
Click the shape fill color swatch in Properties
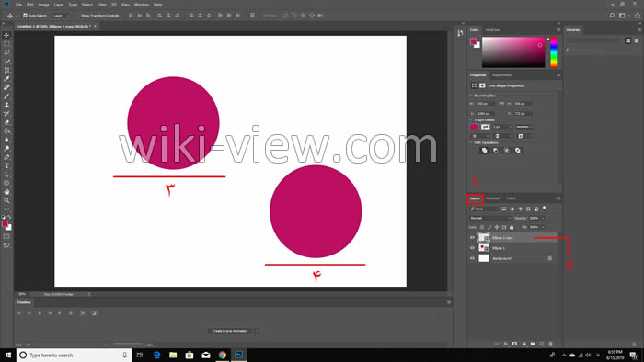pos(475,127)
